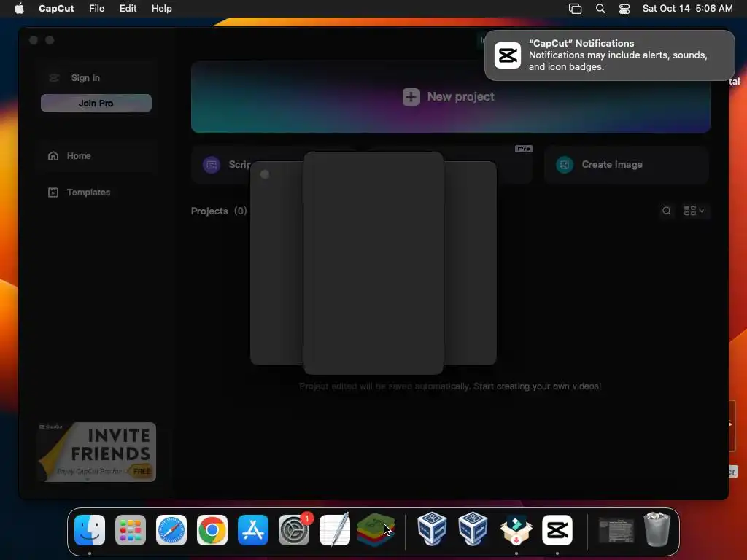Open Spotlight search in menu bar
This screenshot has width=747, height=560.
pyautogui.click(x=600, y=9)
